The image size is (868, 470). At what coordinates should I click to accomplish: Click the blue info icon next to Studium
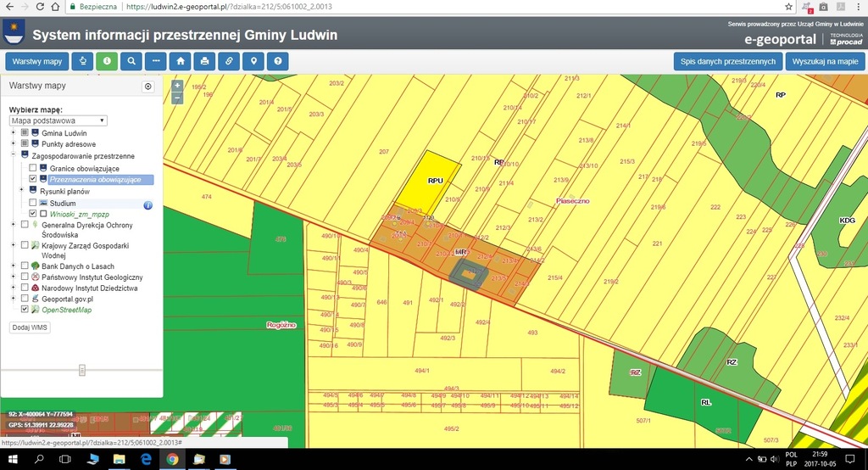click(147, 204)
